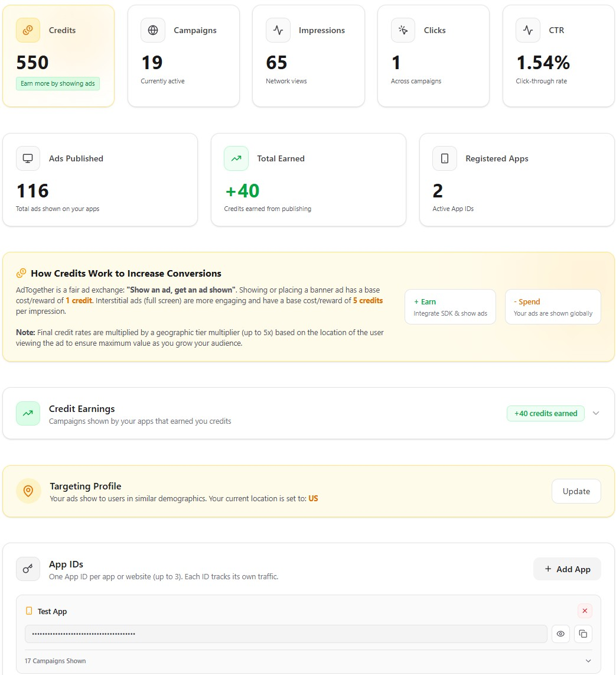Click the Earn more by showing ads badge
This screenshot has width=616, height=675.
(x=58, y=83)
